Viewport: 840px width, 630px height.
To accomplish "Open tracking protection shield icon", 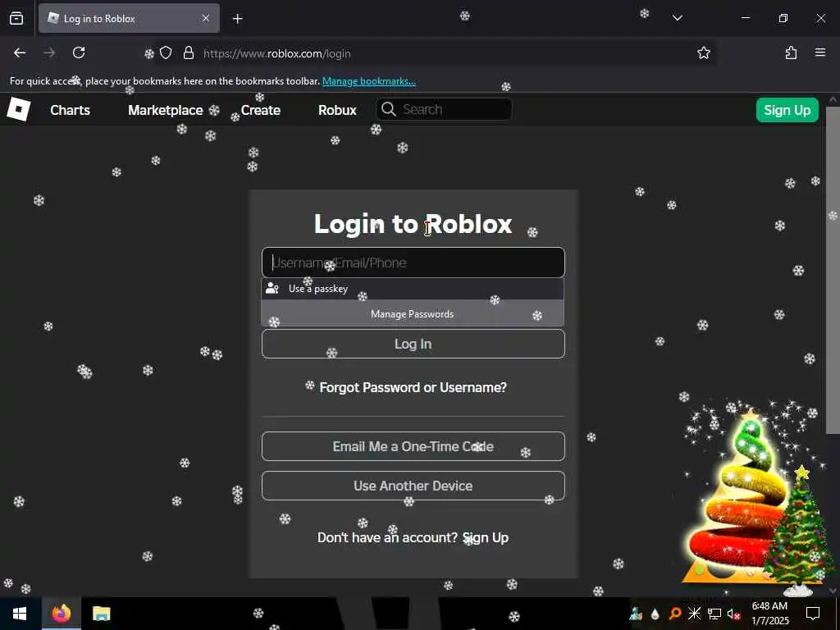I will coord(166,53).
